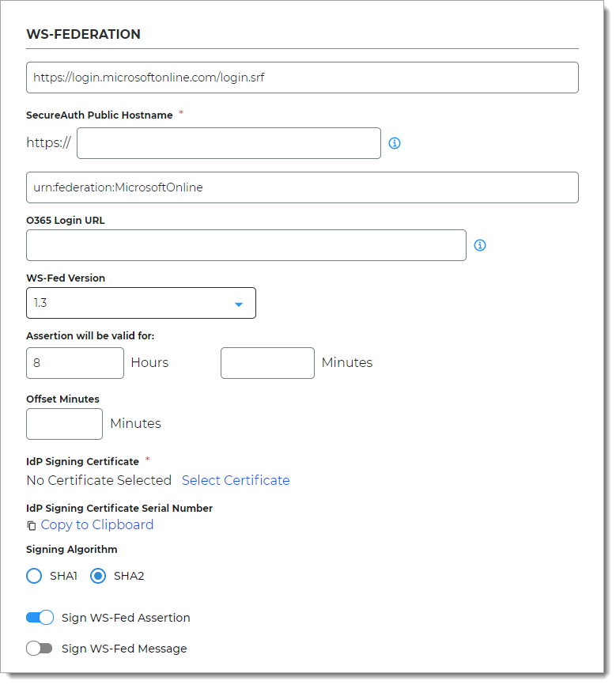Enable Sign WS-Fed Message
The width and height of the screenshot is (616, 685).
point(39,648)
